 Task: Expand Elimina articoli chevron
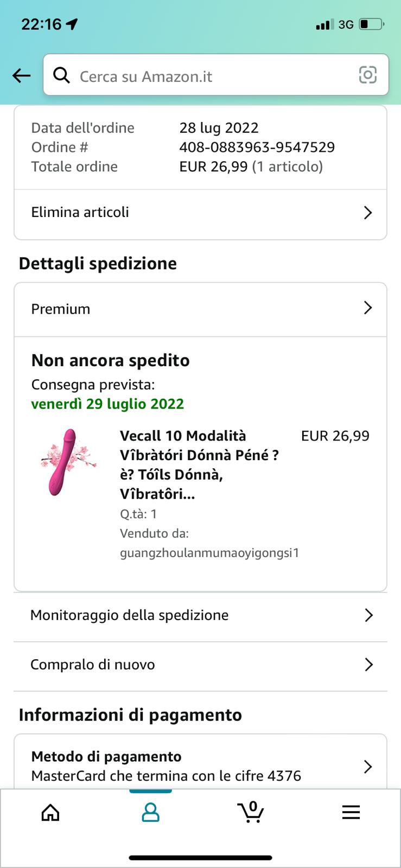(x=368, y=212)
